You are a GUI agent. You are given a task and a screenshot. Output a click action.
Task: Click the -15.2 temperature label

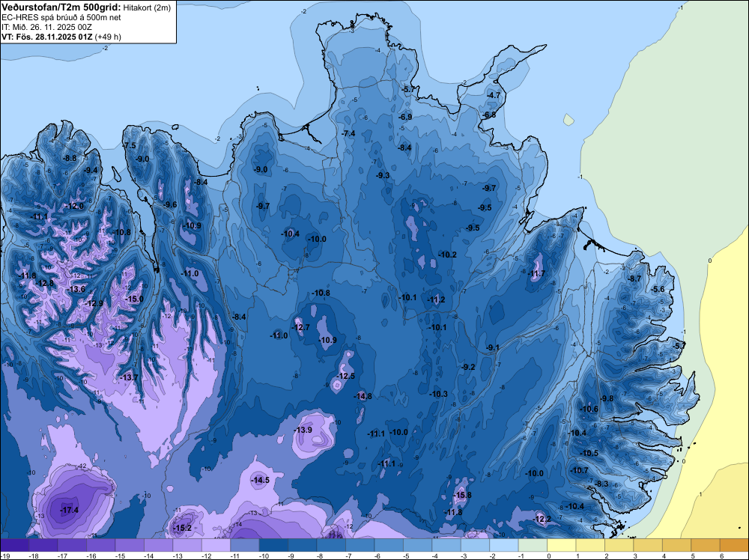pos(182,528)
